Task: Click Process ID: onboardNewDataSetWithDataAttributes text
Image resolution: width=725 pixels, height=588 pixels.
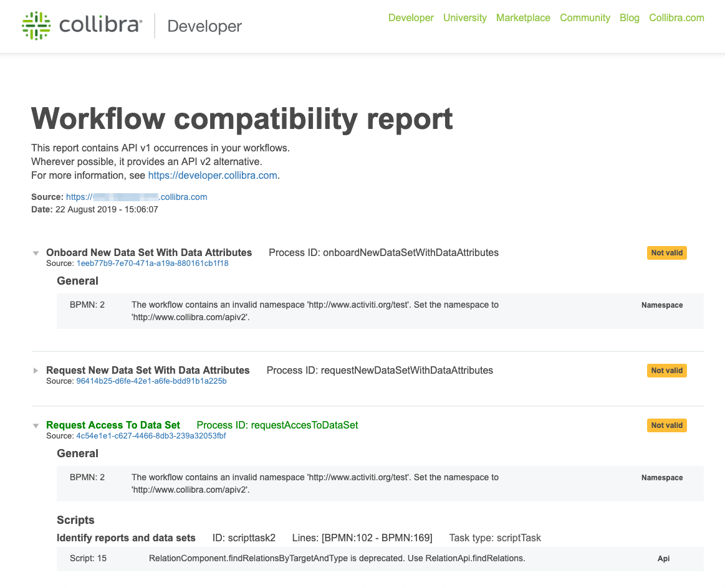Action: [x=384, y=253]
